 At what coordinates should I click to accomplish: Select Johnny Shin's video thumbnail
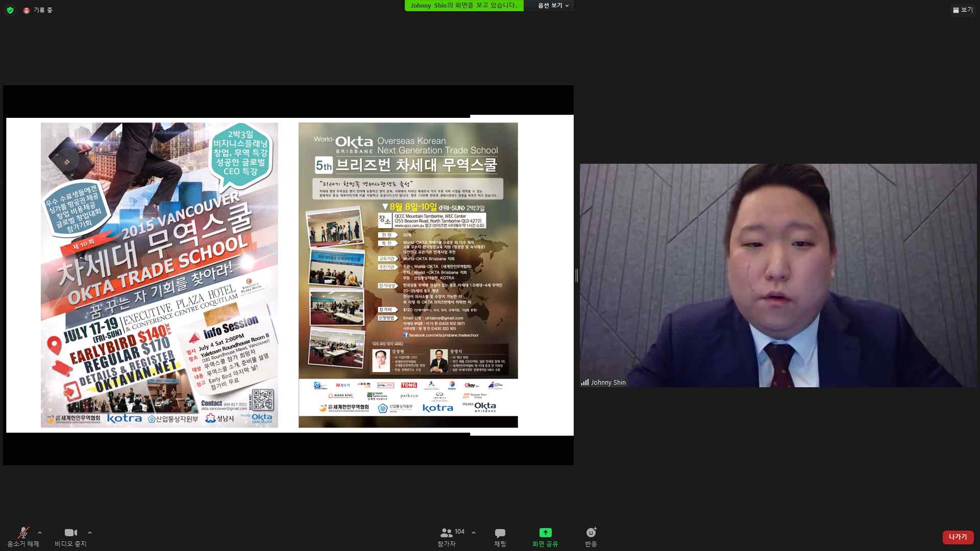pos(778,275)
